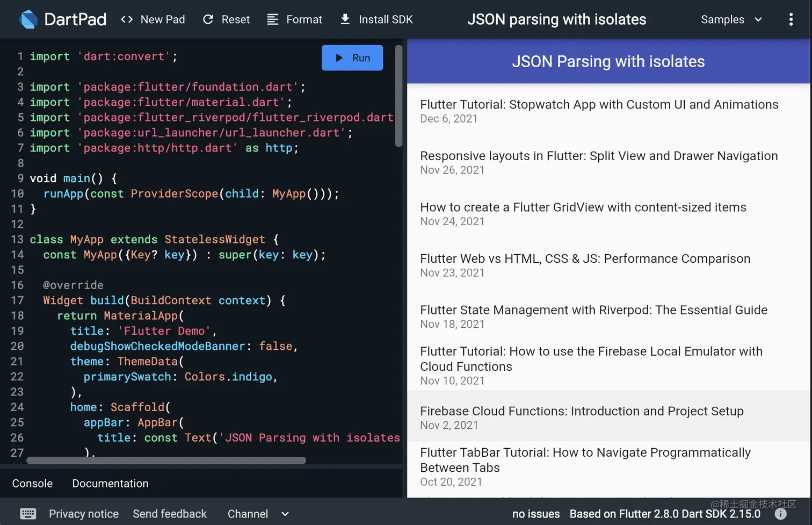This screenshot has width=812, height=525.
Task: Click the class MyApp extends StatelessWidget line
Action: pyautogui.click(x=154, y=239)
